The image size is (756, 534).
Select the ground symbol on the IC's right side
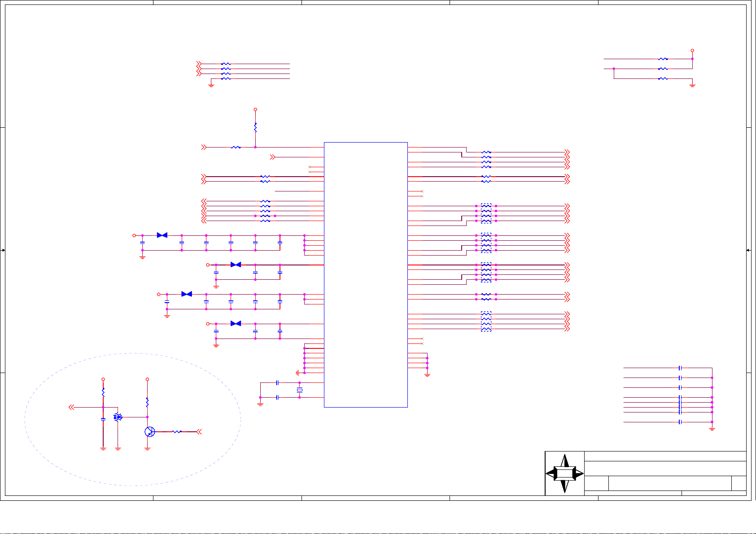point(427,375)
